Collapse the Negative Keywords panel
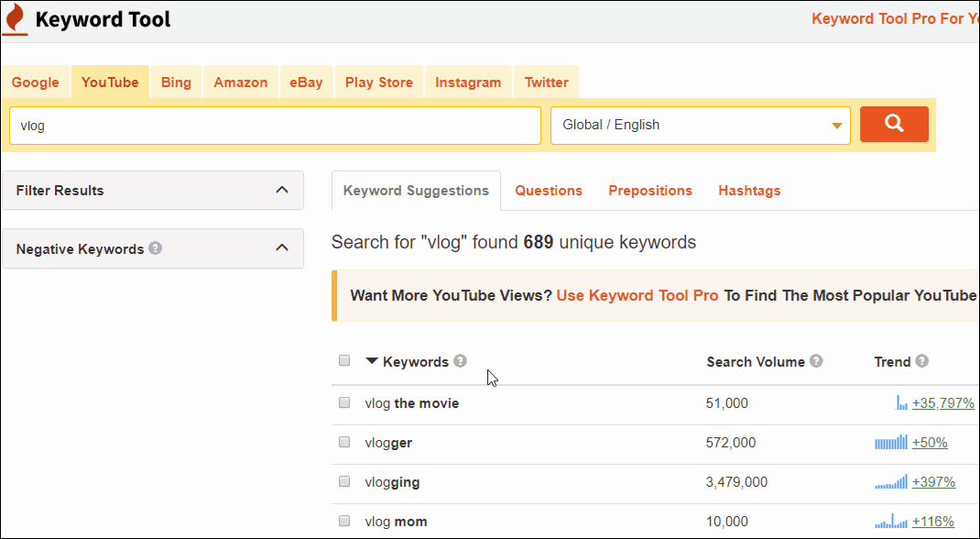 click(x=282, y=248)
